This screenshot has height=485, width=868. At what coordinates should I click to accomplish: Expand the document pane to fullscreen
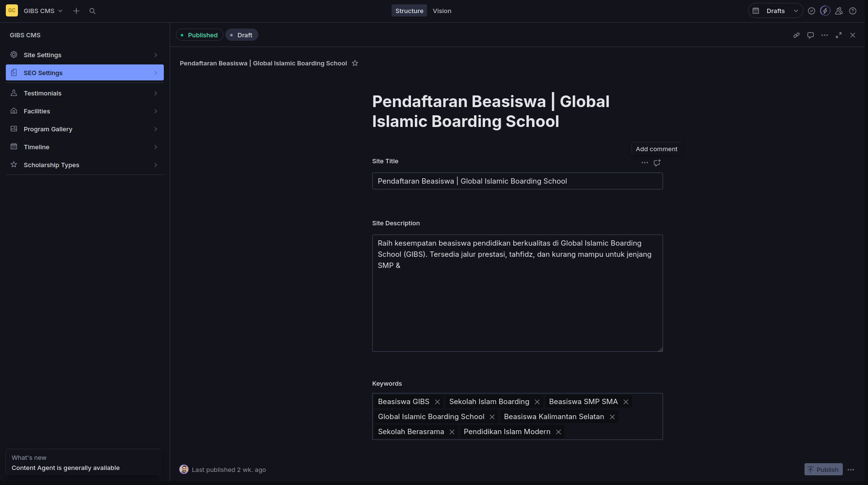click(838, 35)
